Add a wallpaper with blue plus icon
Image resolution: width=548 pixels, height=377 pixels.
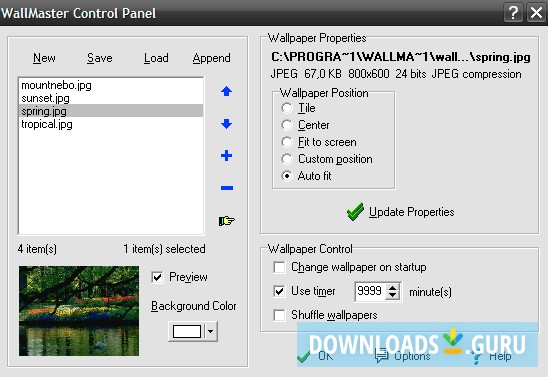pyautogui.click(x=226, y=155)
